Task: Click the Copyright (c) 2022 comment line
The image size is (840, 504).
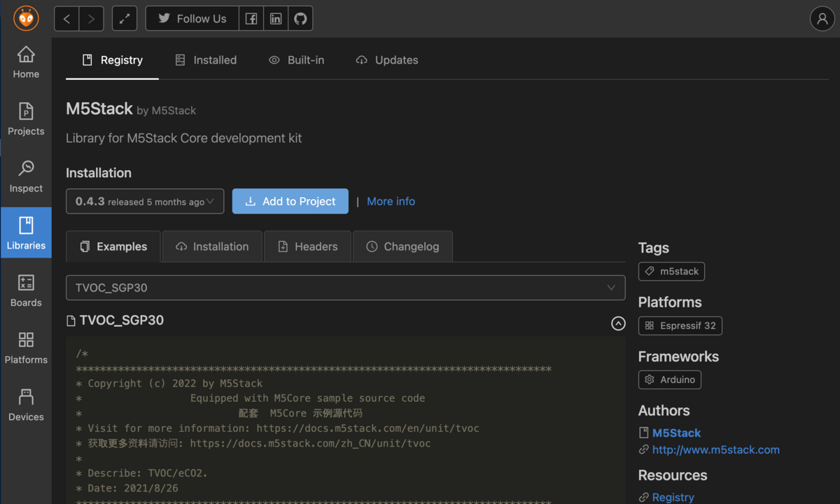Action: tap(169, 384)
